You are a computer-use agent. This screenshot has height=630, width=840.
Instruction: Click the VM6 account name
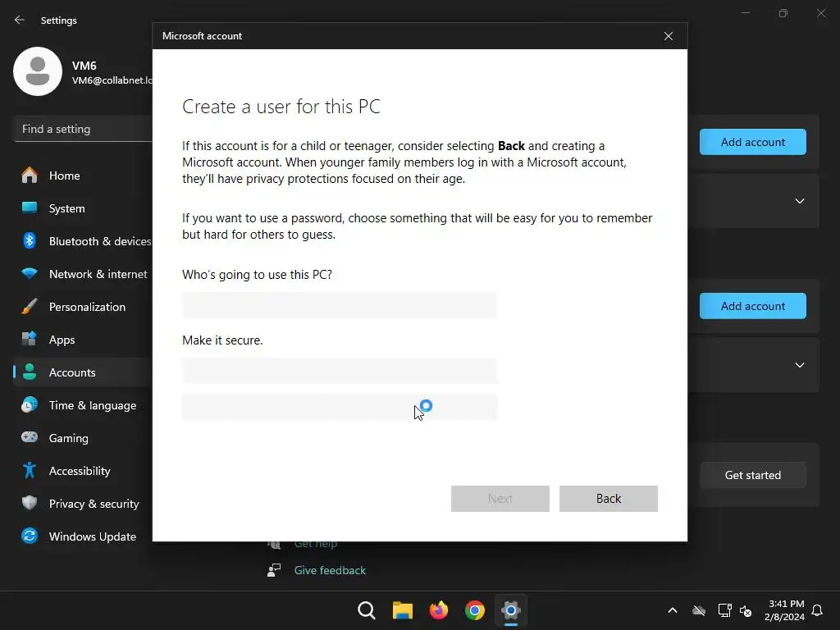point(84,66)
